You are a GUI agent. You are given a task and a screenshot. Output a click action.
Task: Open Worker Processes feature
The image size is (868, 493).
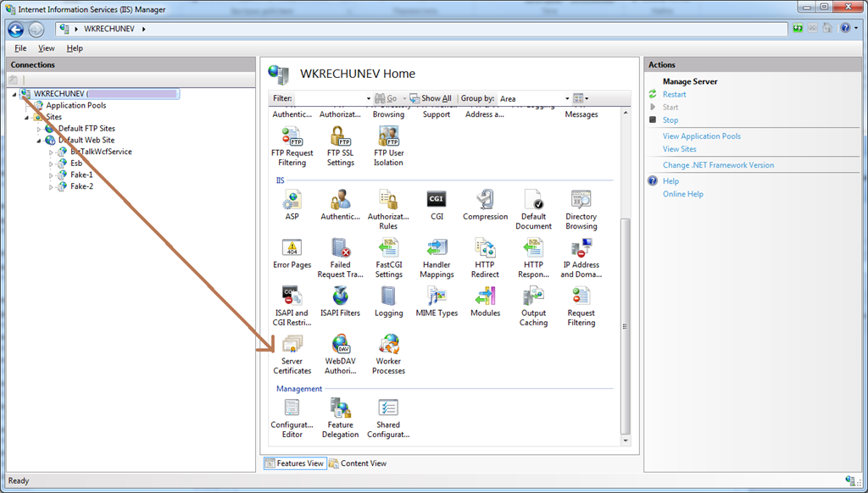(388, 354)
